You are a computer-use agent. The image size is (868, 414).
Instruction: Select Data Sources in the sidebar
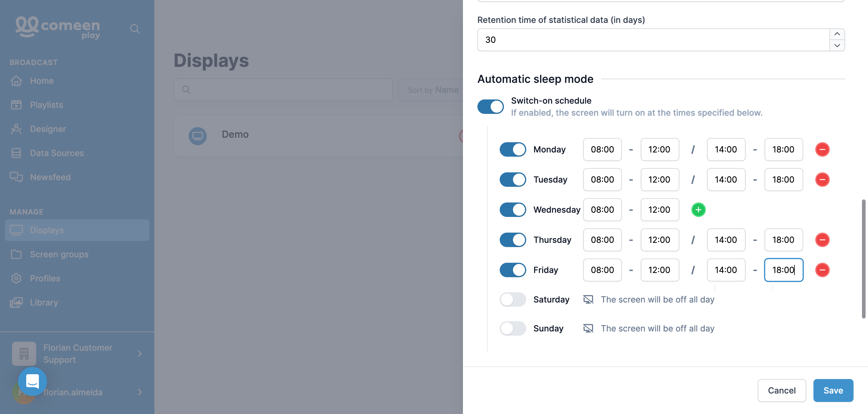coord(77,153)
